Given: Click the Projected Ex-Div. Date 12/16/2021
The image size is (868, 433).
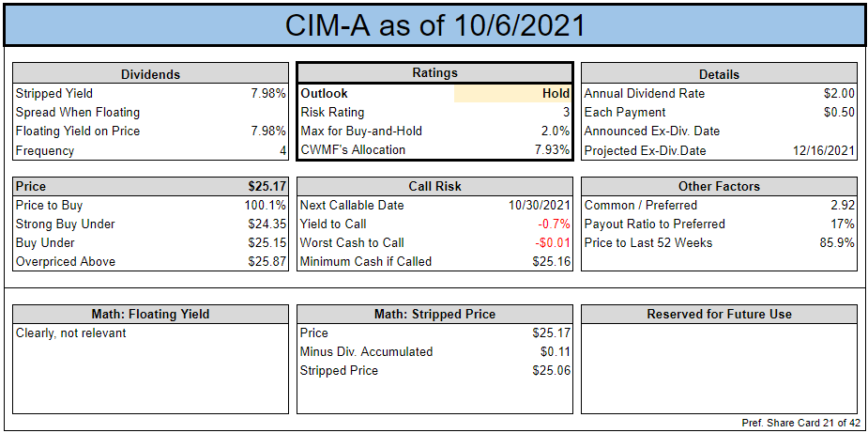Looking at the screenshot, I should [x=821, y=151].
